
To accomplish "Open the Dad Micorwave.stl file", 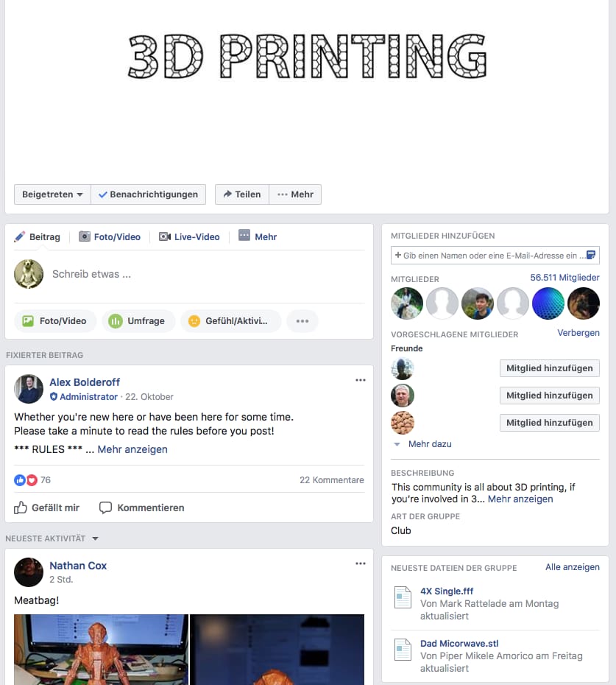I will pos(459,644).
